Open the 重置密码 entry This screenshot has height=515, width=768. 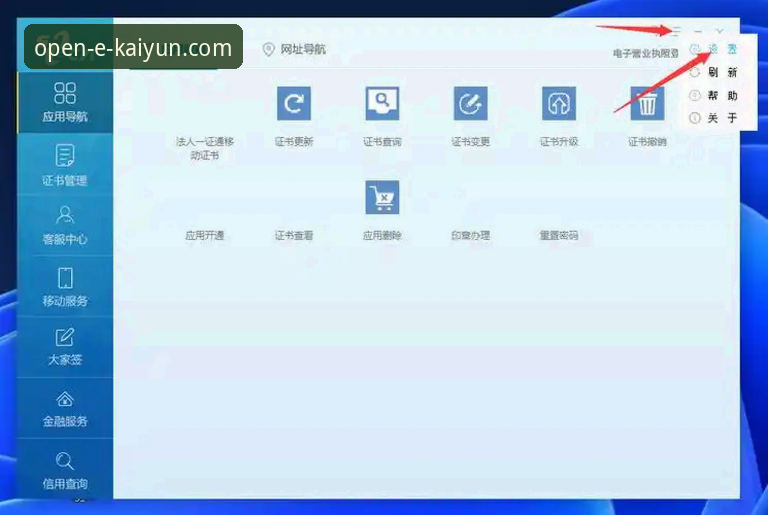click(x=559, y=235)
